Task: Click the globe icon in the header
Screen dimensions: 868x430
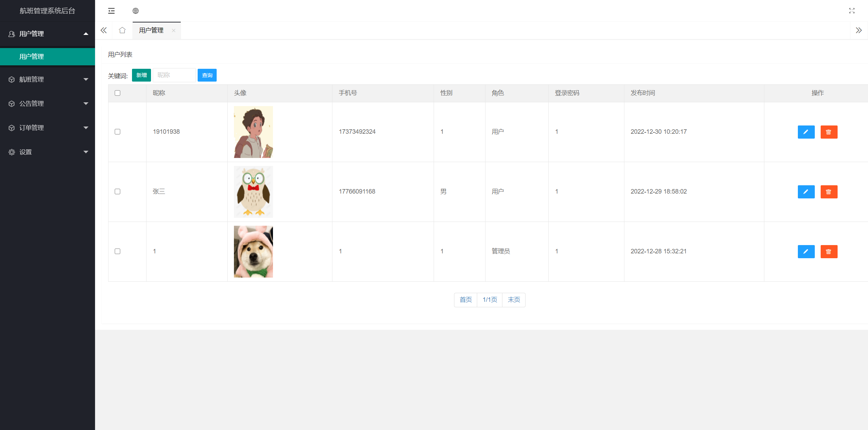Action: (x=135, y=11)
